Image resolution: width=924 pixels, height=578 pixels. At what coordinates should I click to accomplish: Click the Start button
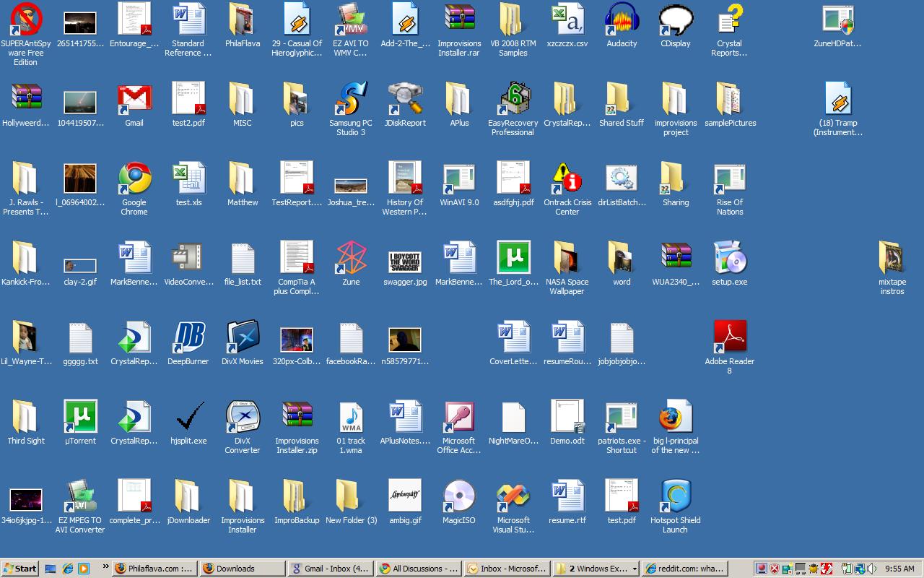[20, 569]
